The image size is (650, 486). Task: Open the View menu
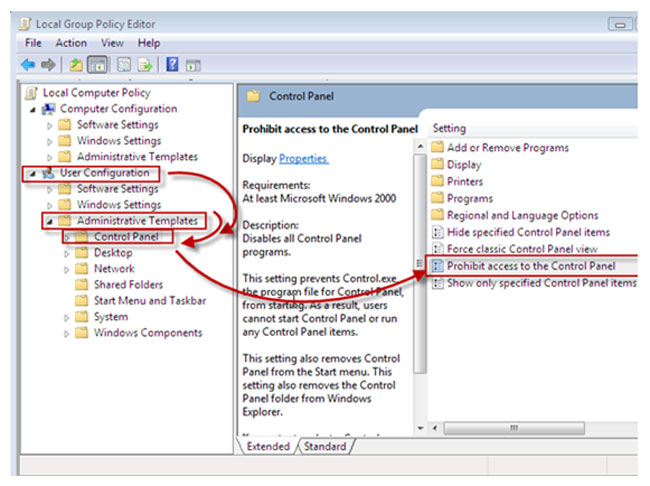[112, 43]
